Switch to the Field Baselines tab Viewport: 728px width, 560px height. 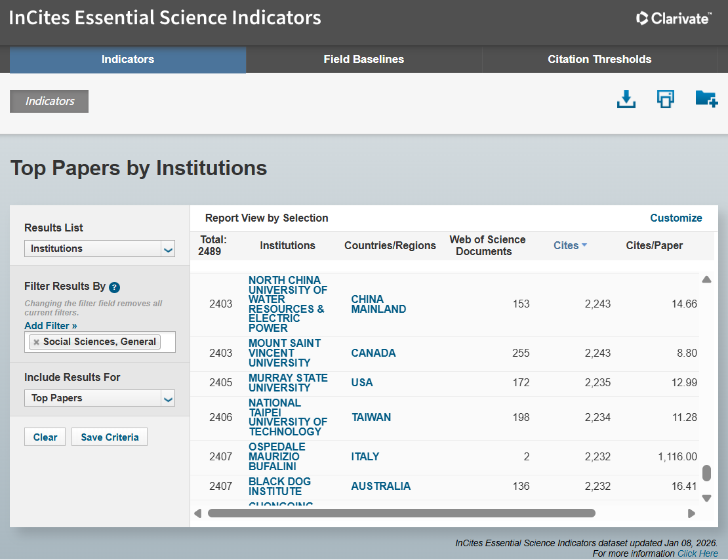point(363,59)
